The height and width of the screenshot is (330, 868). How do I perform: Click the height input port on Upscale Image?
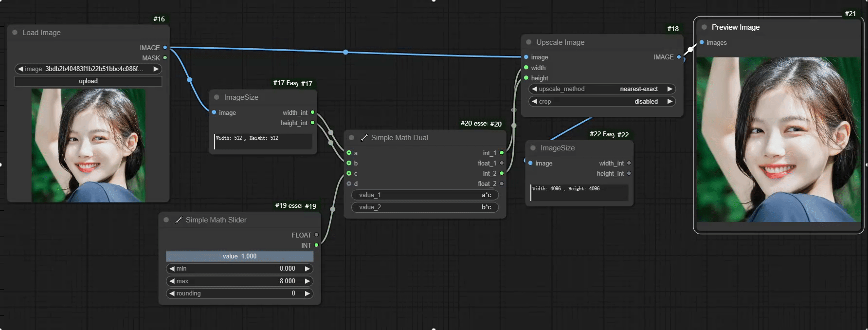click(x=526, y=78)
